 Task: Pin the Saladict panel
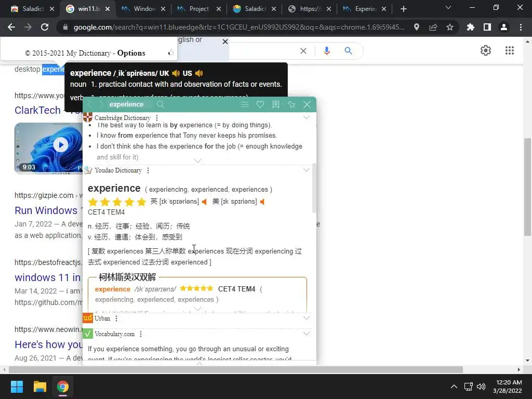click(291, 104)
